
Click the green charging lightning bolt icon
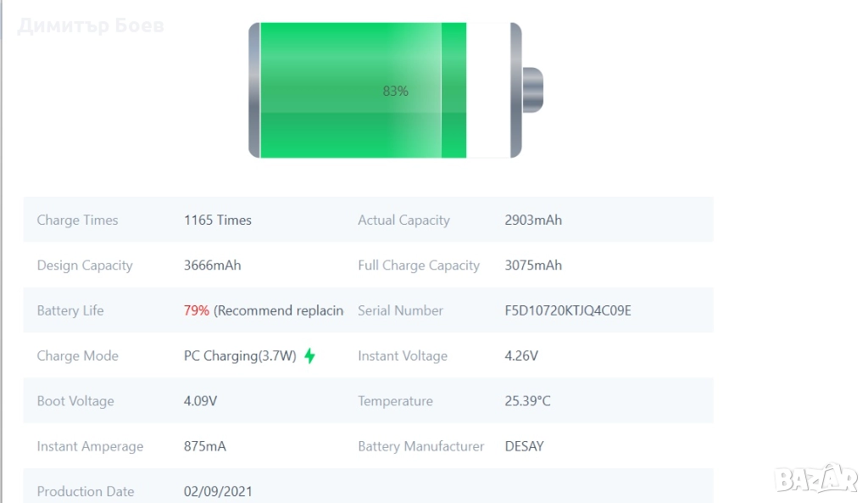click(x=309, y=356)
